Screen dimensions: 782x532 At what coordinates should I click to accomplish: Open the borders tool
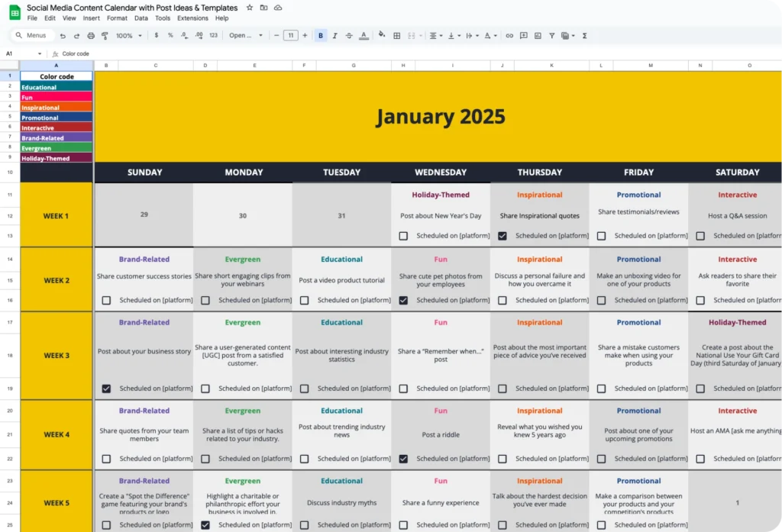pyautogui.click(x=396, y=35)
